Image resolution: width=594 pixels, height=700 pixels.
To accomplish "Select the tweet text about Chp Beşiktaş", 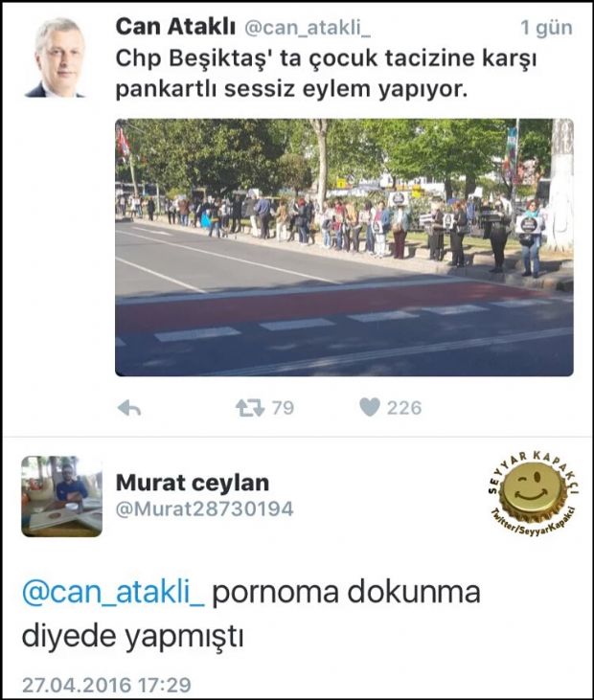I will point(326,74).
